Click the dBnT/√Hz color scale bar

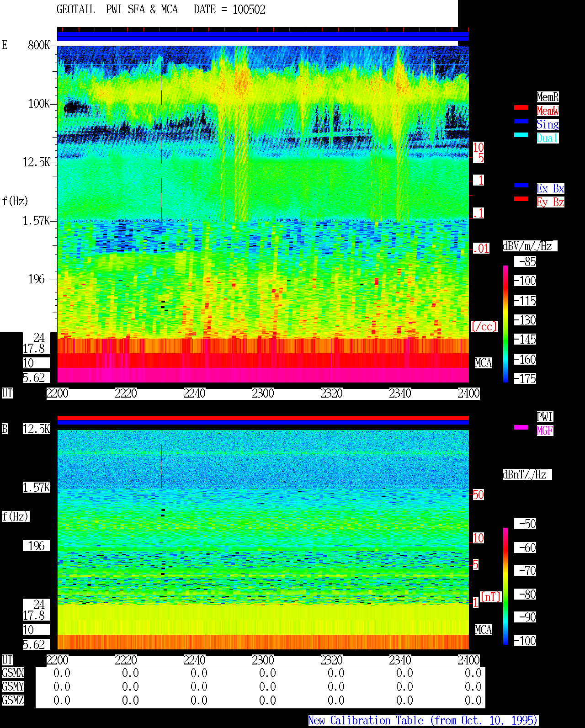pos(505,586)
